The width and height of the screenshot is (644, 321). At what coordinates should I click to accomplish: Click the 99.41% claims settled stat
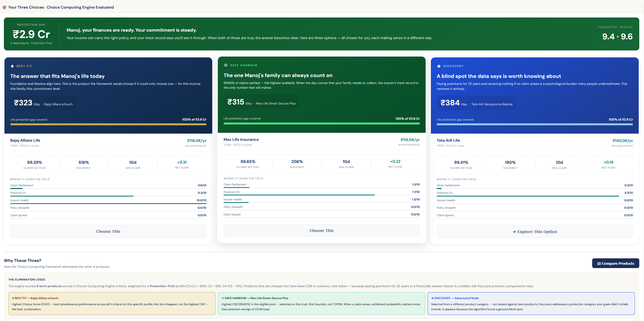pyautogui.click(x=461, y=165)
